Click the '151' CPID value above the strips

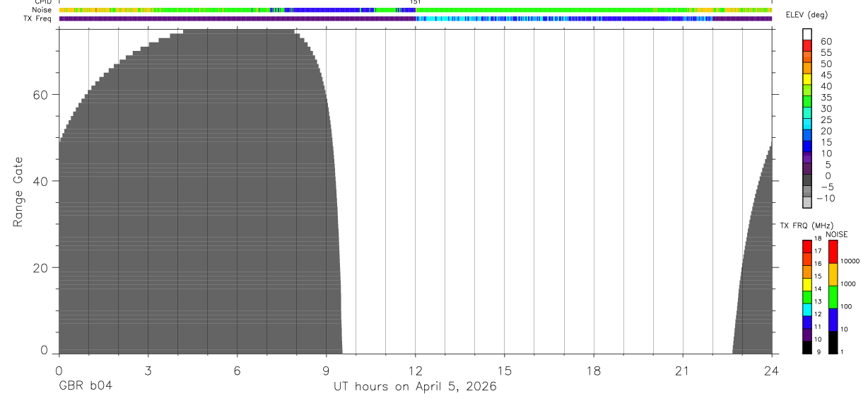point(416,2)
